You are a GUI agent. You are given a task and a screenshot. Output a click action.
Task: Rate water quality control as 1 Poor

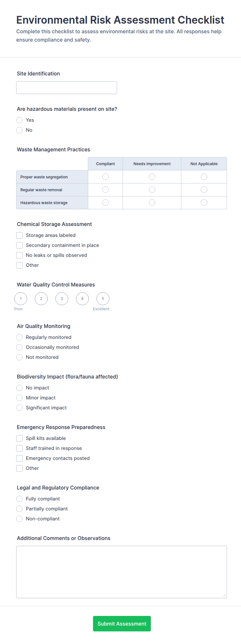click(x=21, y=299)
